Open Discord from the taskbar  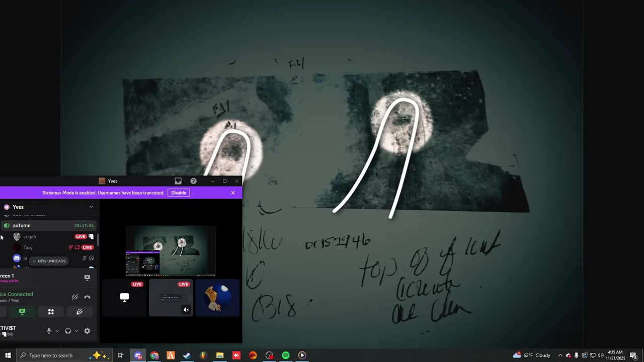[x=138, y=355]
